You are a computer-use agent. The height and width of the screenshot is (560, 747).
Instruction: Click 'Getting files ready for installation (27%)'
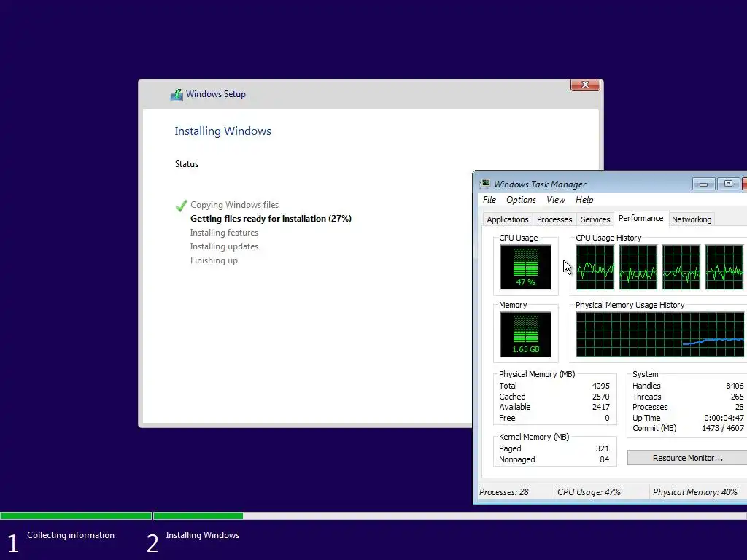(x=271, y=219)
